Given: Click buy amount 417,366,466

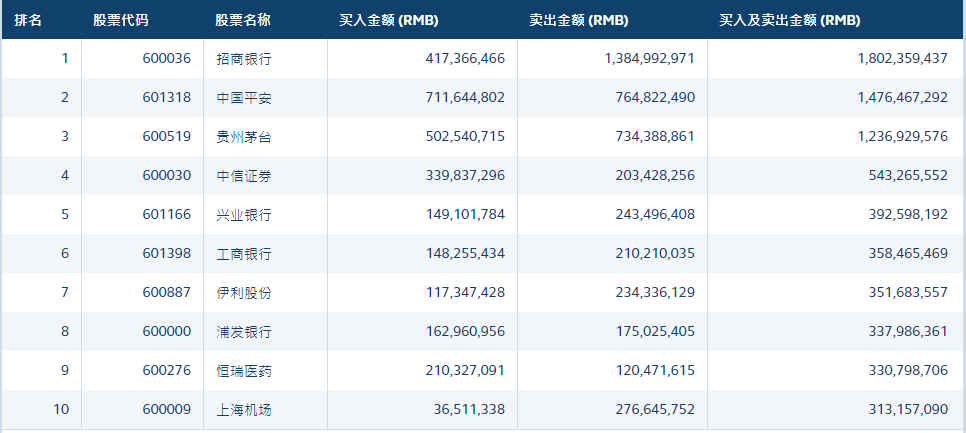Looking at the screenshot, I should [465, 59].
